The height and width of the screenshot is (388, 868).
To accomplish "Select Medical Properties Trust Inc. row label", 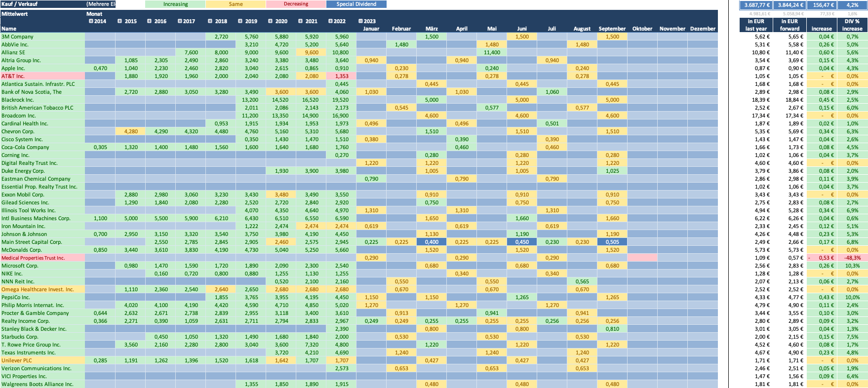I will click(x=33, y=258).
